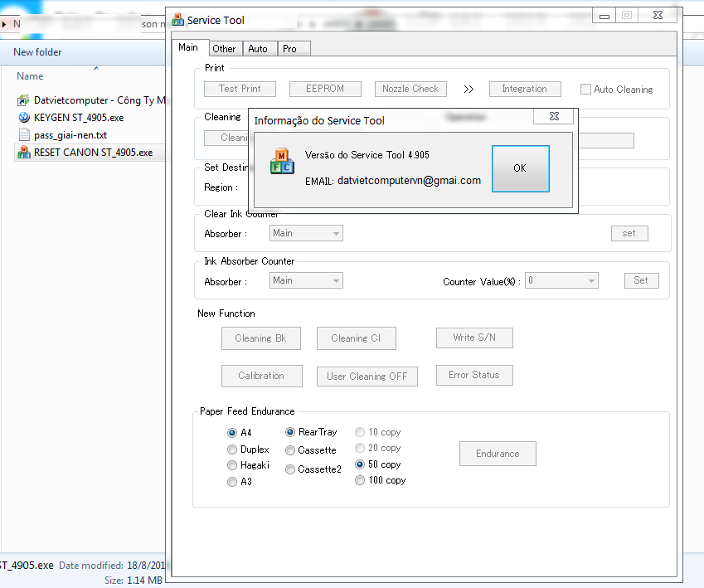Select the RESET CANON ST_4905.exe file icon
This screenshot has width=704, height=588.
click(x=24, y=153)
